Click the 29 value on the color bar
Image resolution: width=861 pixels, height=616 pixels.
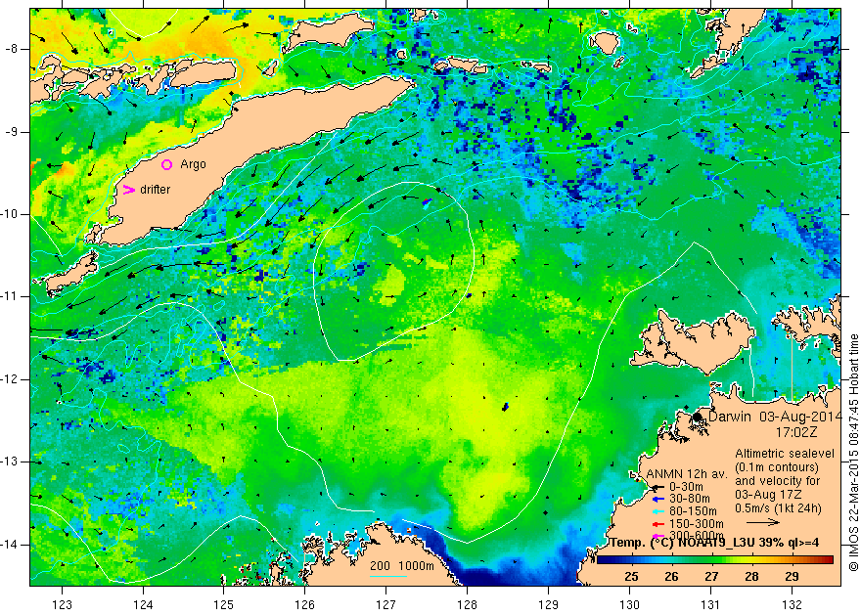click(792, 577)
